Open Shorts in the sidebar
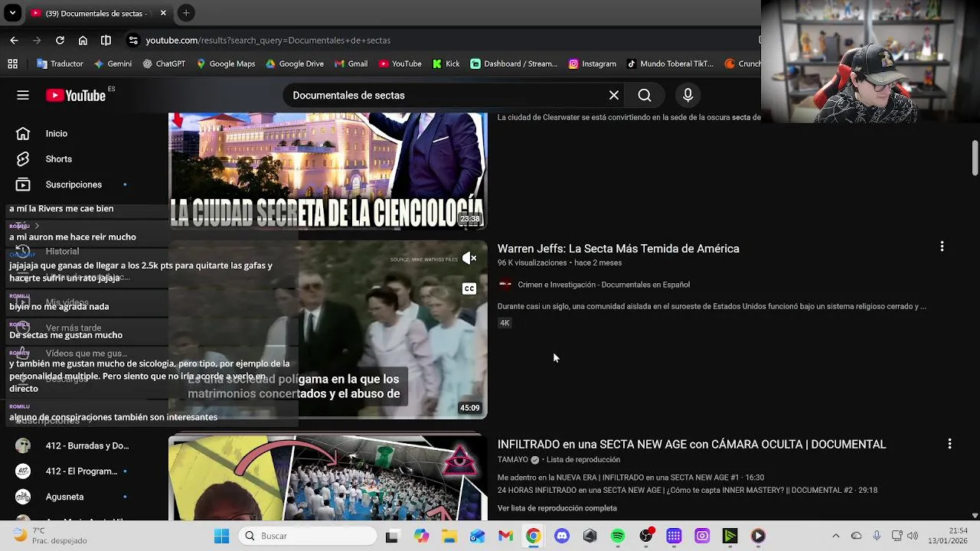Screen dimensions: 980x551 click(58, 159)
